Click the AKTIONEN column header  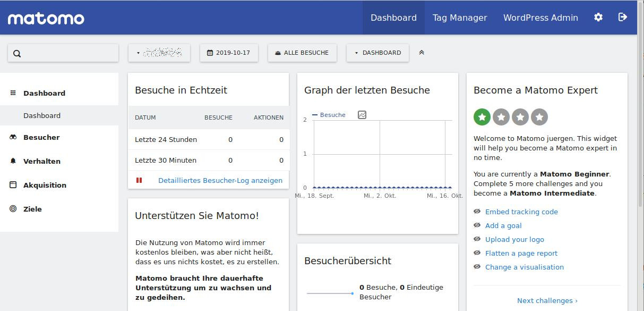point(269,117)
